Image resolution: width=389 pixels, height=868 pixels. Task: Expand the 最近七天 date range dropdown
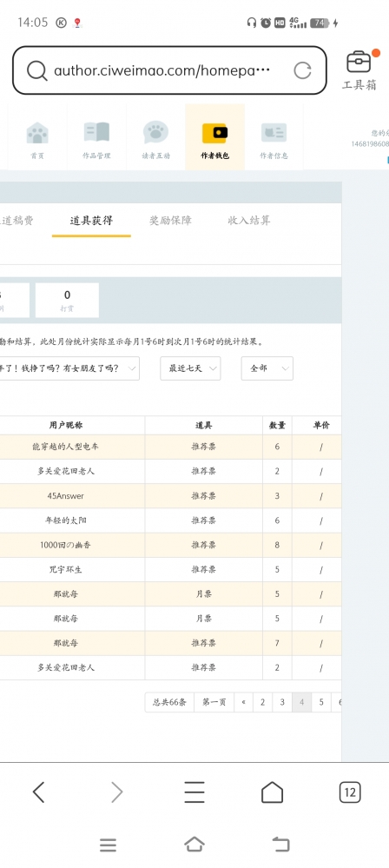pyautogui.click(x=190, y=368)
